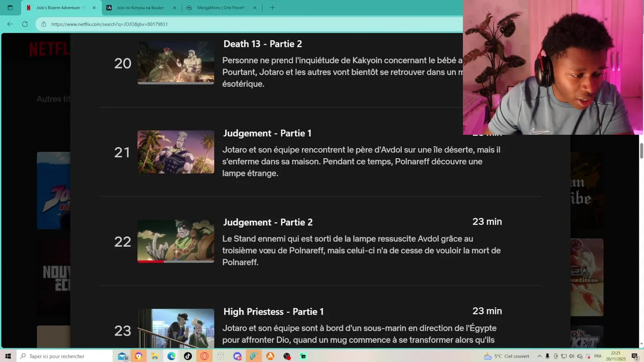The height and width of the screenshot is (362, 644).
Task: Open the volume control in the system tray
Action: [572, 356]
